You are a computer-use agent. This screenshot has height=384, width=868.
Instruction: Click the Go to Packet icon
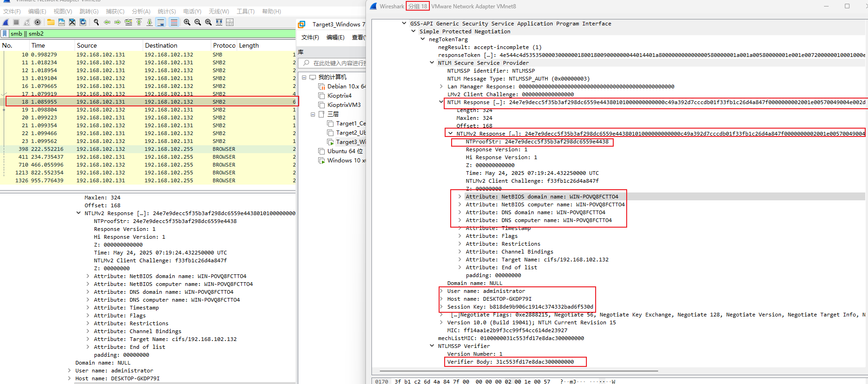pos(128,22)
